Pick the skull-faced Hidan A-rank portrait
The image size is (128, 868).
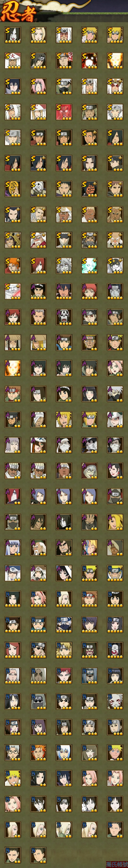click(64, 317)
